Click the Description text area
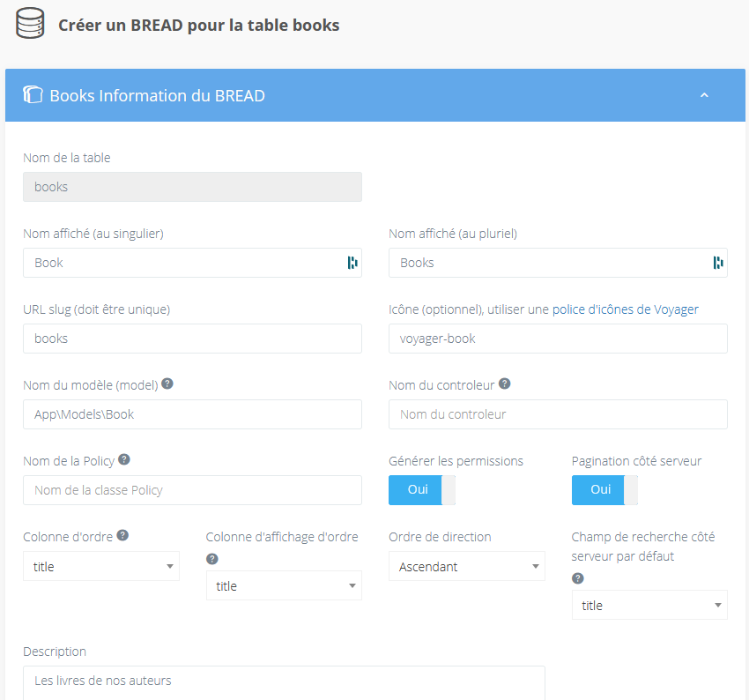Image resolution: width=749 pixels, height=700 pixels. [284, 681]
